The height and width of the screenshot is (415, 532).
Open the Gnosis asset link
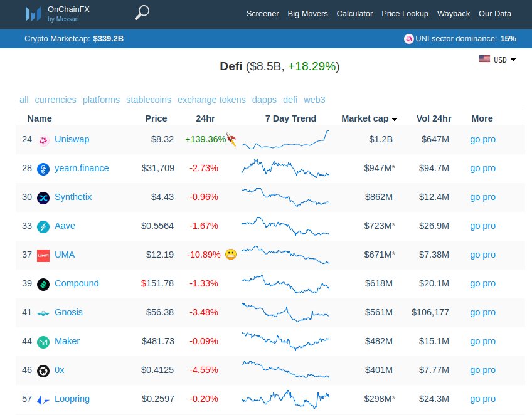tap(68, 312)
